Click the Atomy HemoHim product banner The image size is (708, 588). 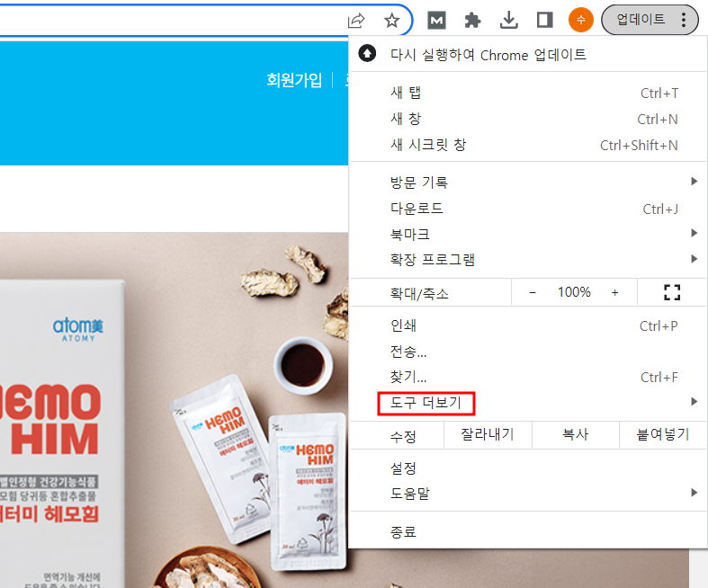[x=174, y=410]
